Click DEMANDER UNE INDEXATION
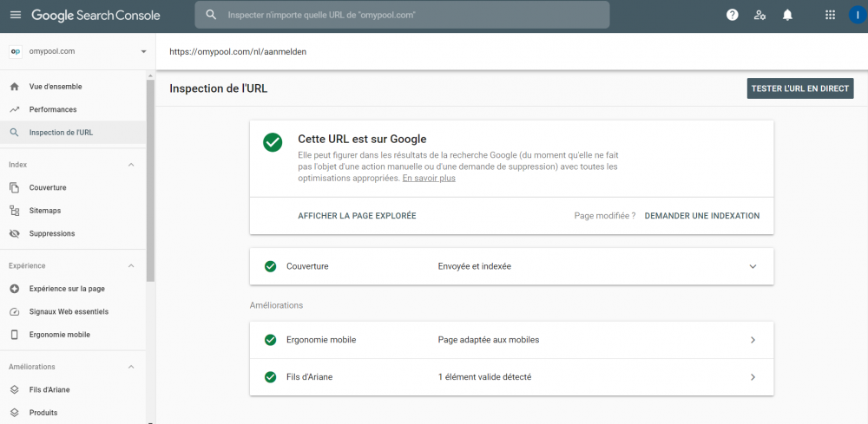 (x=701, y=216)
